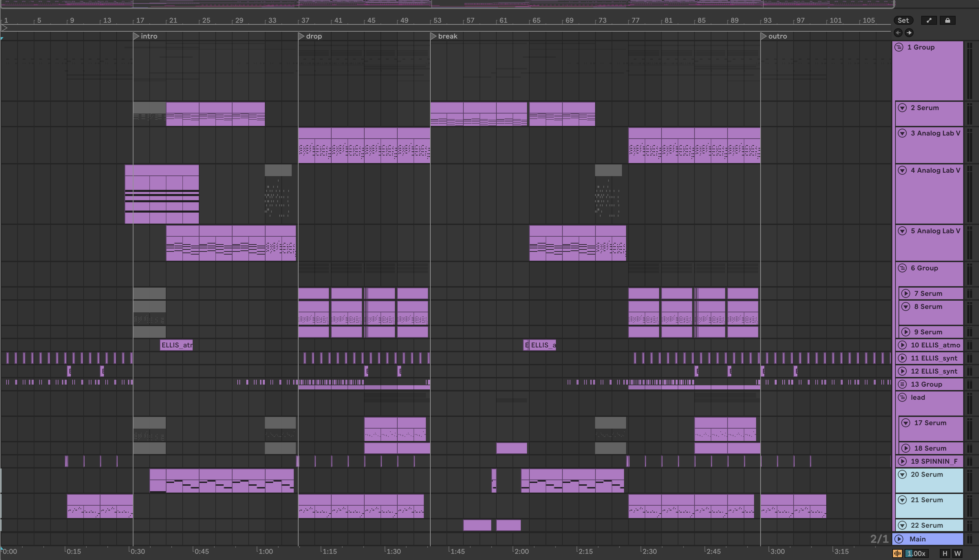
Task: Unfold the 18 Serum track arrow
Action: [x=906, y=448]
